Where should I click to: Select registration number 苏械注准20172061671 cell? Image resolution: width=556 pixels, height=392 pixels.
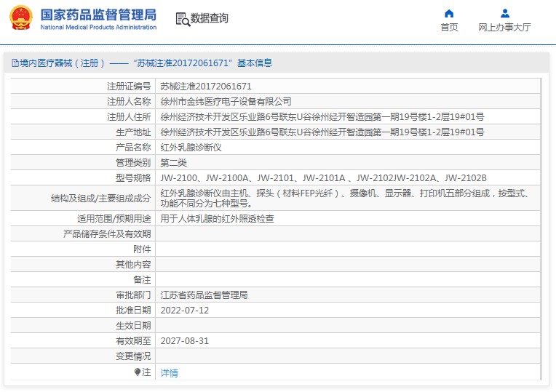[206, 86]
